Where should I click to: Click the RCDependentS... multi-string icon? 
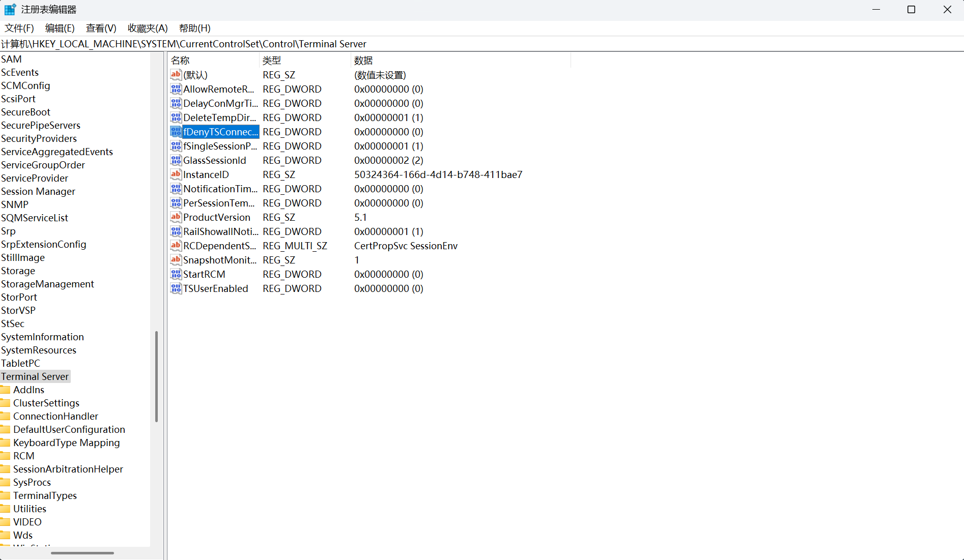176,246
